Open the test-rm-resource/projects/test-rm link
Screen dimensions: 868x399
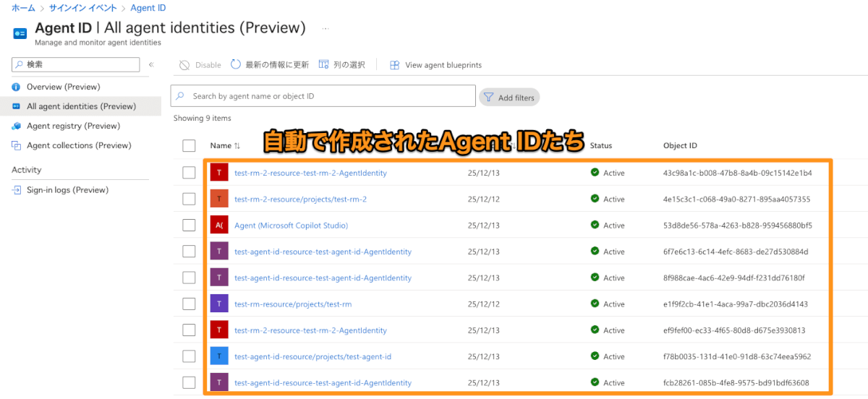293,304
